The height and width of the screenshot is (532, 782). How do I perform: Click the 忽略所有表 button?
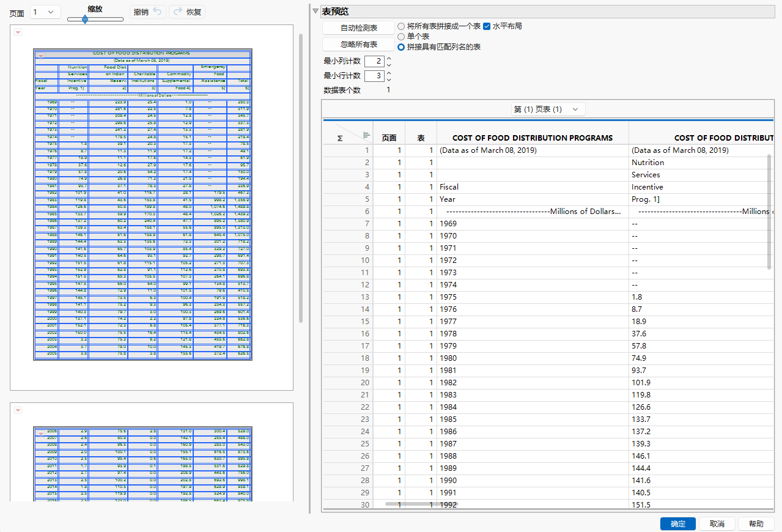[359, 45]
